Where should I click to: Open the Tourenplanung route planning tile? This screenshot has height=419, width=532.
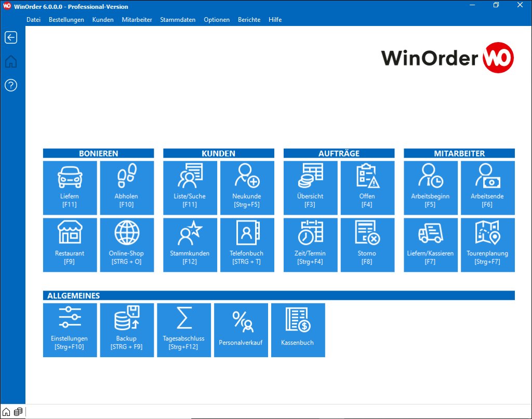(x=487, y=245)
